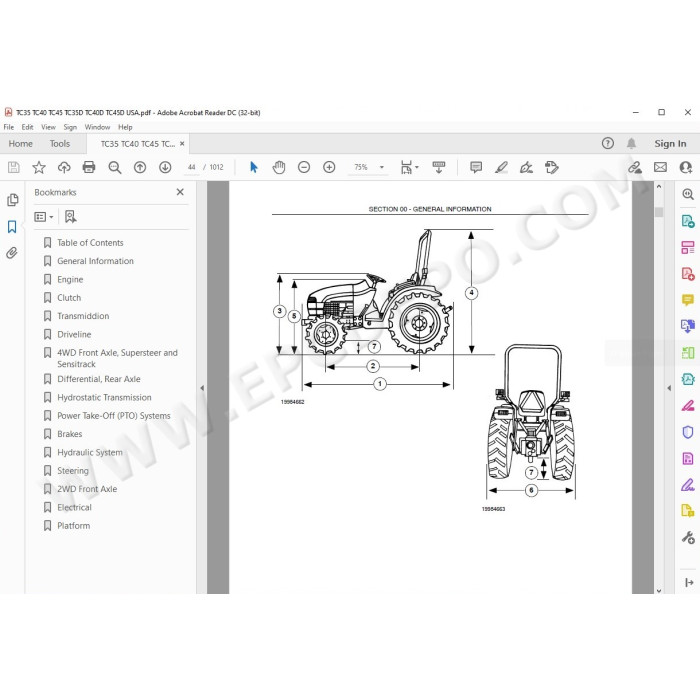Open the Hydrostatic Transmission bookmark
The width and height of the screenshot is (700, 700).
pos(104,397)
